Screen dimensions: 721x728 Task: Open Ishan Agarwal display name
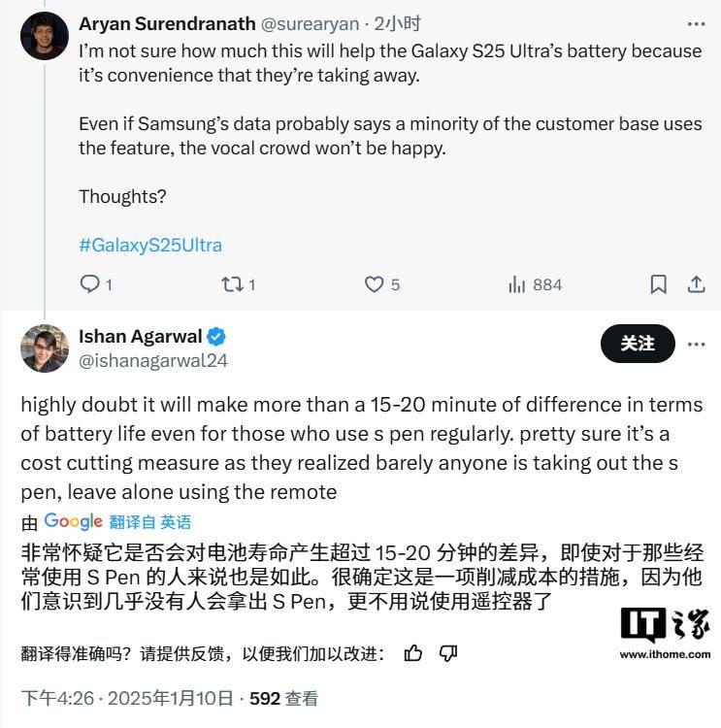140,336
